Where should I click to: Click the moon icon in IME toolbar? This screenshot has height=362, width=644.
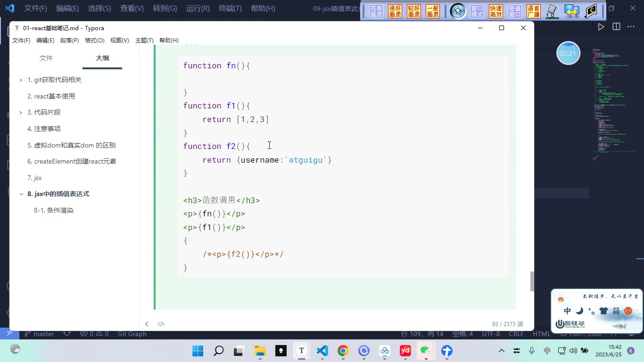(580, 311)
